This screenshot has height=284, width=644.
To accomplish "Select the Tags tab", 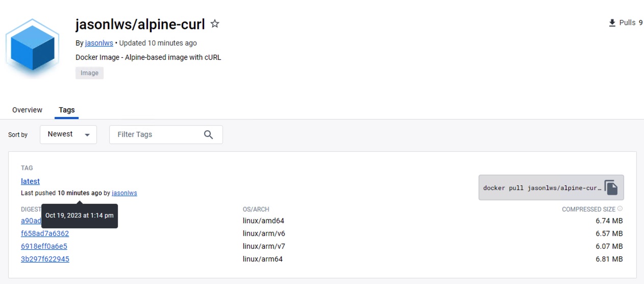I will coord(67,110).
